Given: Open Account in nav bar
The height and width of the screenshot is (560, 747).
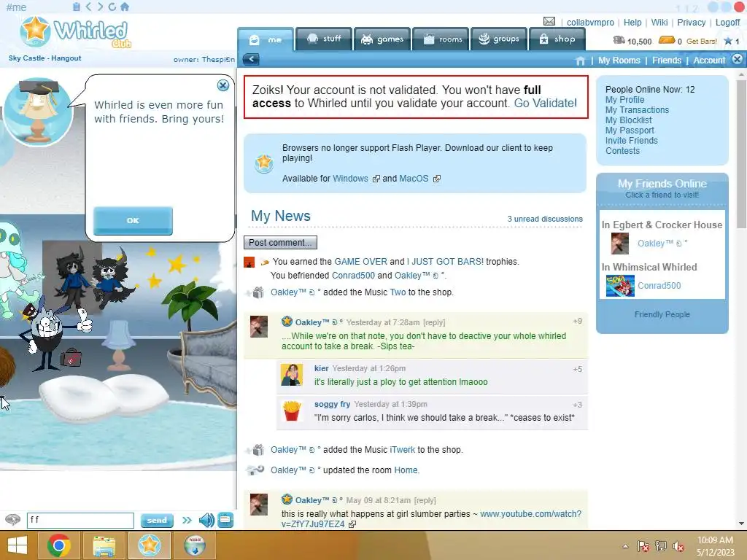Looking at the screenshot, I should click(709, 61).
